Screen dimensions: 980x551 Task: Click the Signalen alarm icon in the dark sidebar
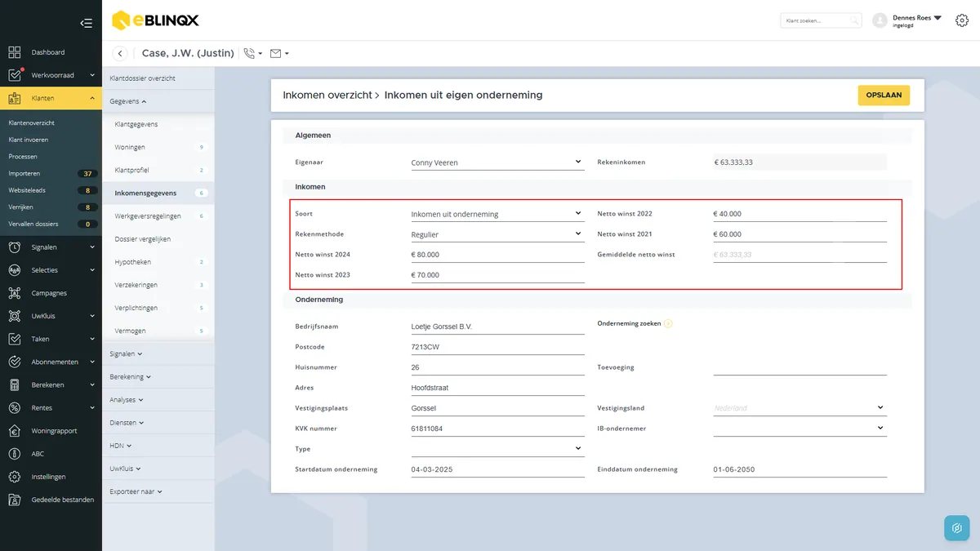click(x=15, y=247)
